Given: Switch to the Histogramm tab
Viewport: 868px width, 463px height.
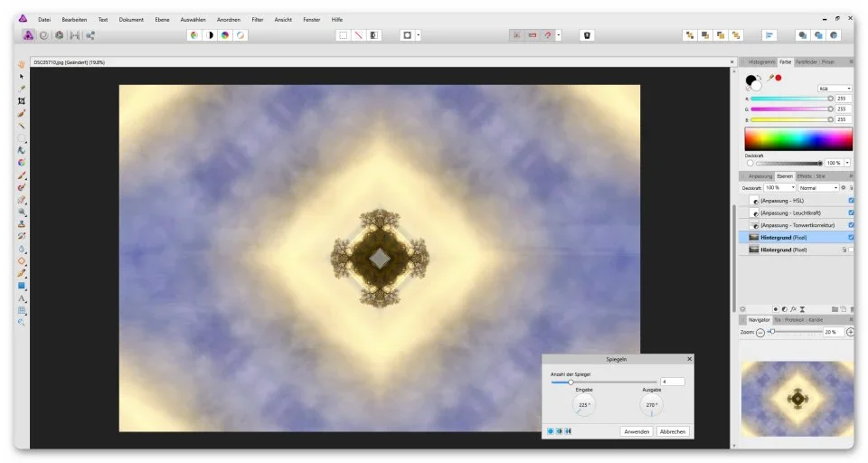Looking at the screenshot, I should [761, 62].
